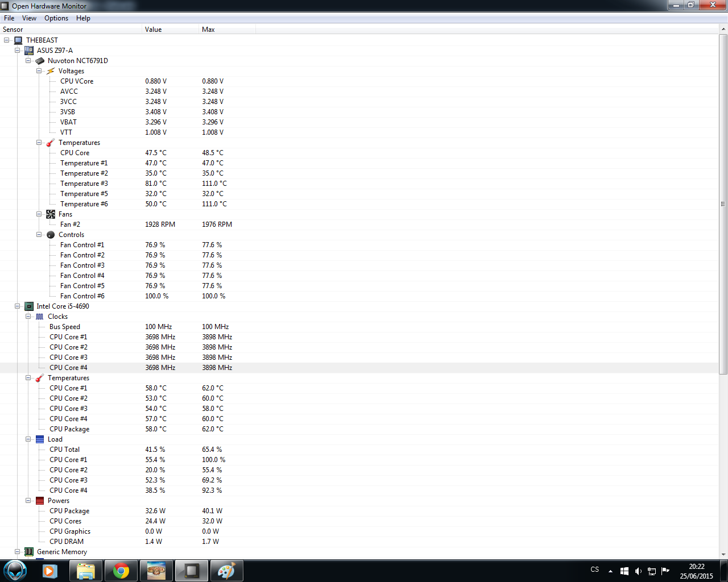Click the vertical scrollbar thumb
The width and height of the screenshot is (728, 582).
tap(723, 204)
